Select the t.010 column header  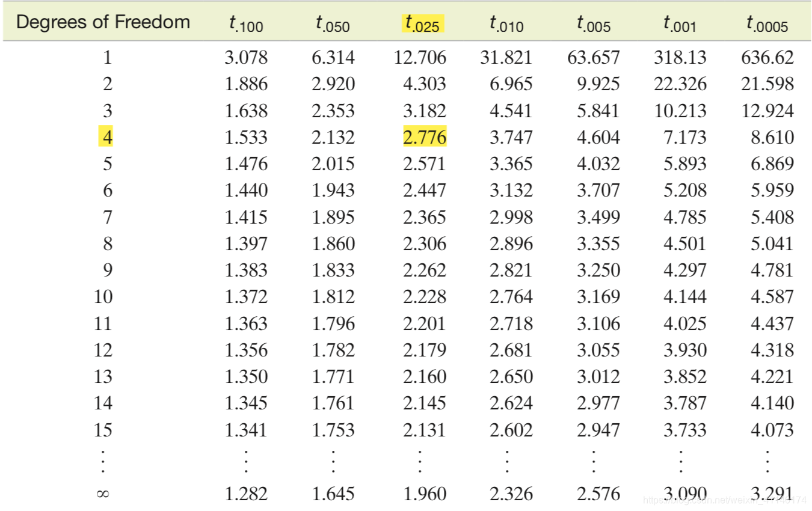click(506, 23)
